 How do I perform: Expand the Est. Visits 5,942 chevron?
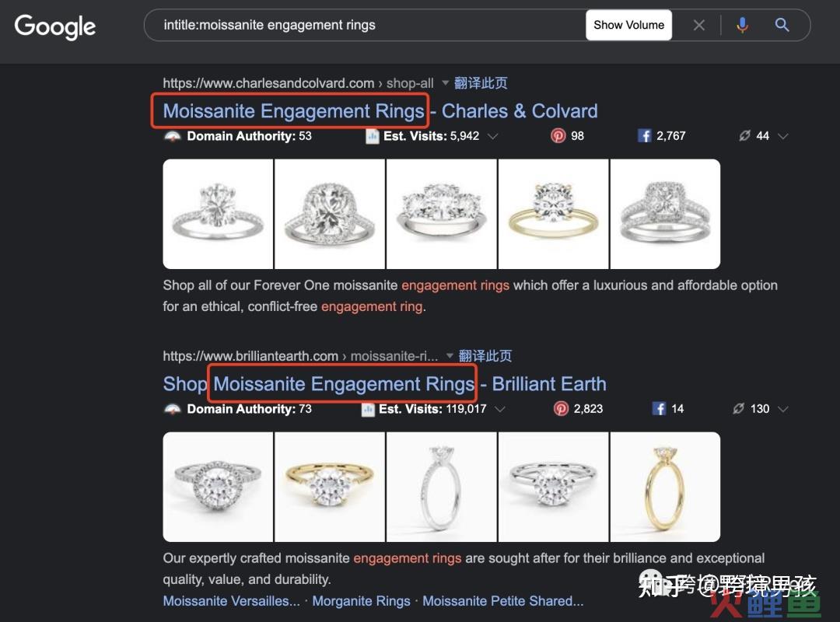492,136
